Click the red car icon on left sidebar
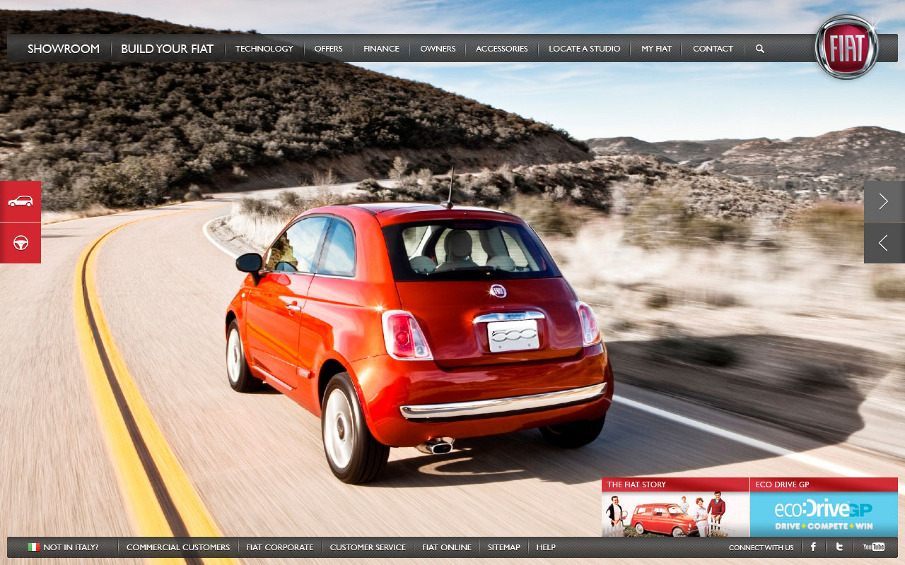Image resolution: width=905 pixels, height=565 pixels. click(x=20, y=201)
